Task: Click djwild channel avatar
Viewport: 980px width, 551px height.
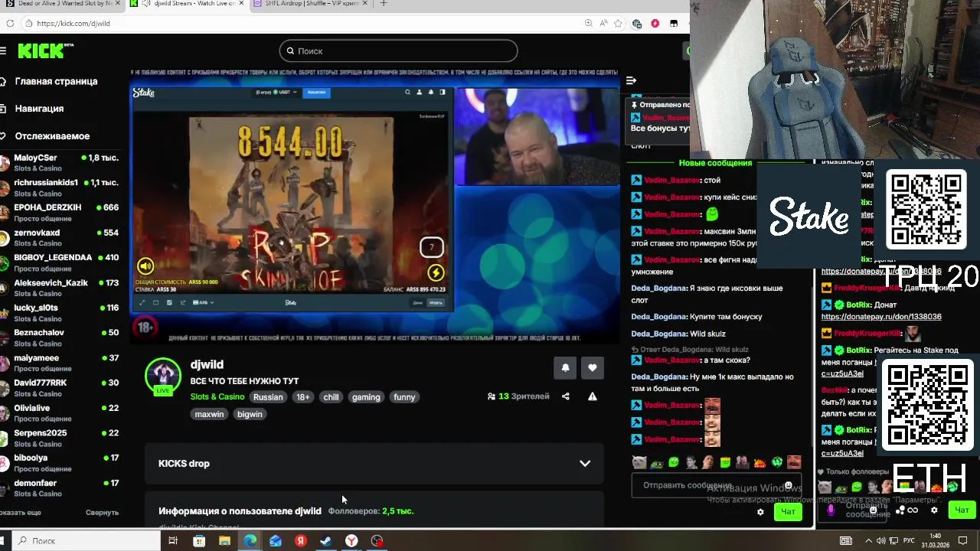Action: click(162, 376)
